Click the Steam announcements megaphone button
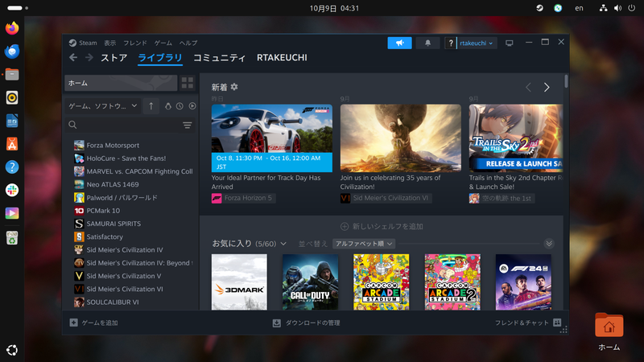644x362 pixels. [399, 43]
